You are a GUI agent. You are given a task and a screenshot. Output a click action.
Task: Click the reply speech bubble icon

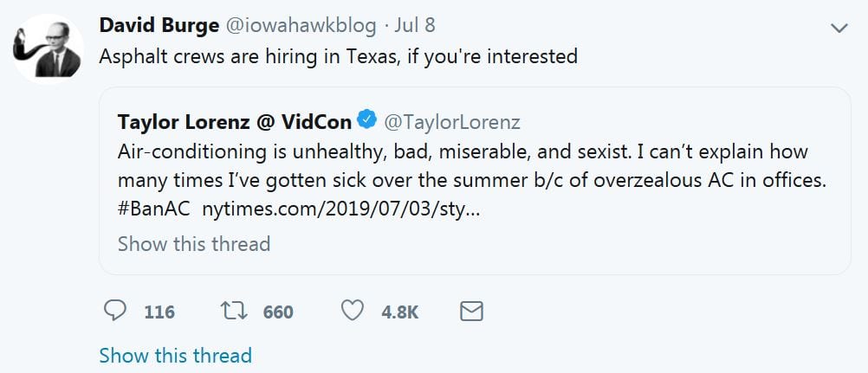coord(114,312)
